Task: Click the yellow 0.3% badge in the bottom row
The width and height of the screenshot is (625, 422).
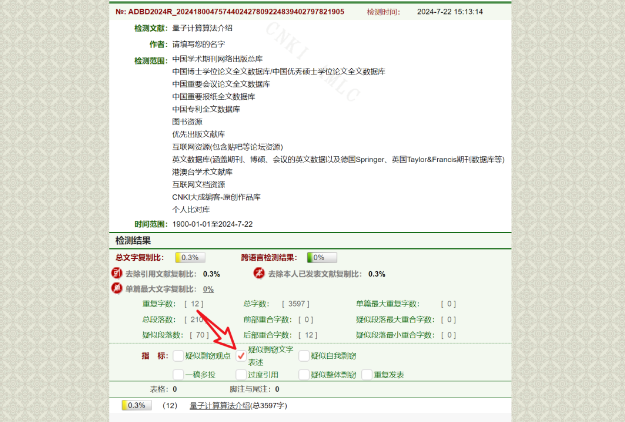Action: [x=135, y=405]
